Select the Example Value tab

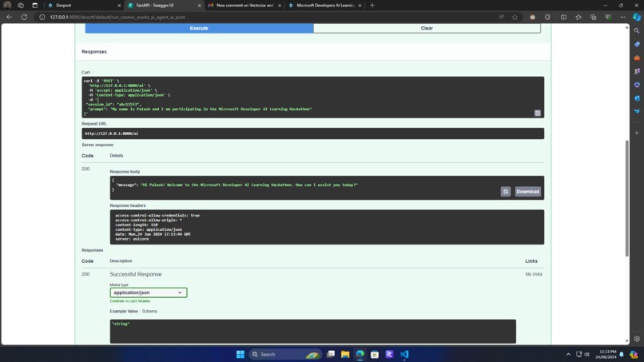pyautogui.click(x=124, y=311)
